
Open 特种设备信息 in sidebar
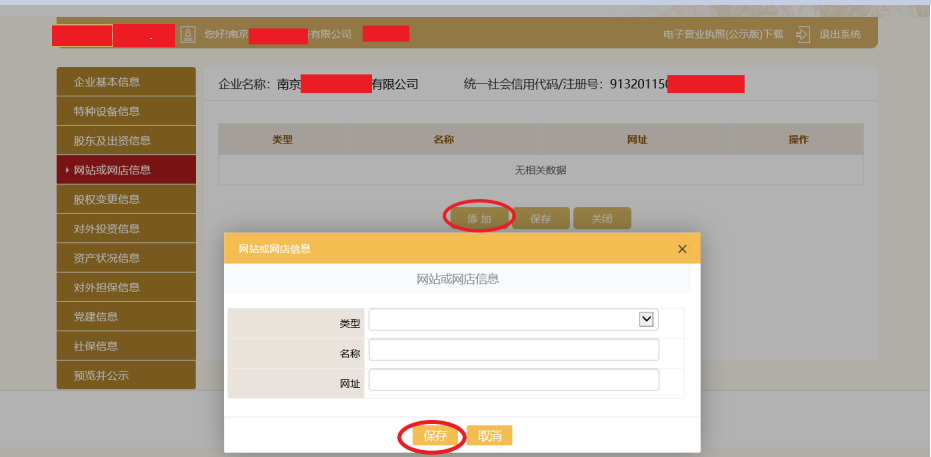[126, 111]
